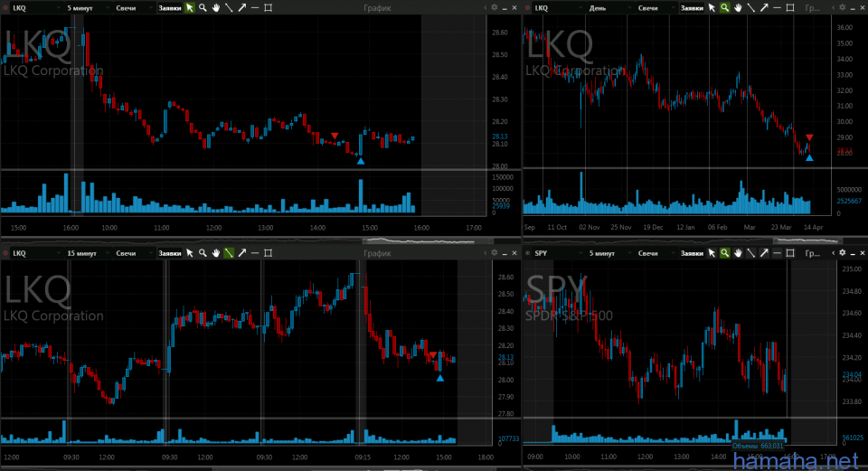Pick the trend line tool on LKQ 5-minute chart

tap(229, 8)
